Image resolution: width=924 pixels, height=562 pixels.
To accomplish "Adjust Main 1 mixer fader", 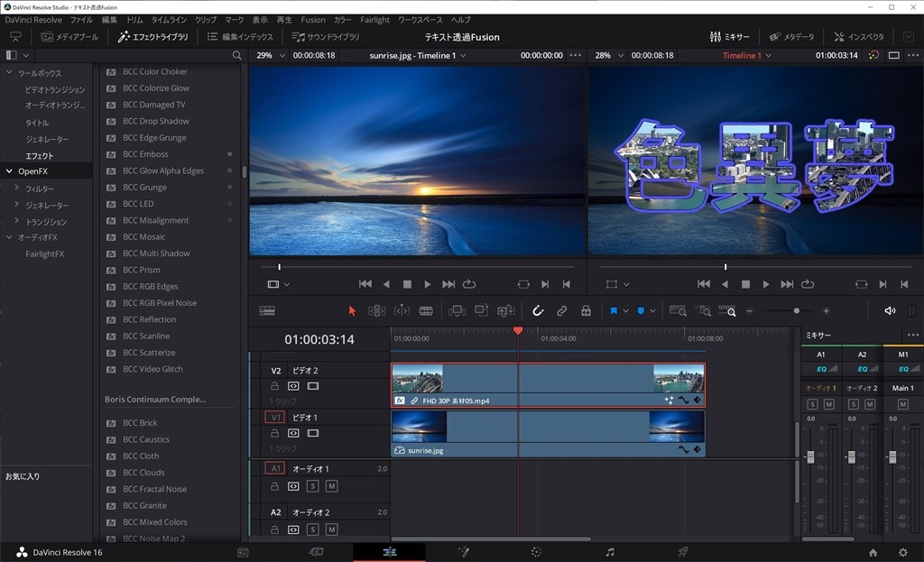I will tap(892, 457).
